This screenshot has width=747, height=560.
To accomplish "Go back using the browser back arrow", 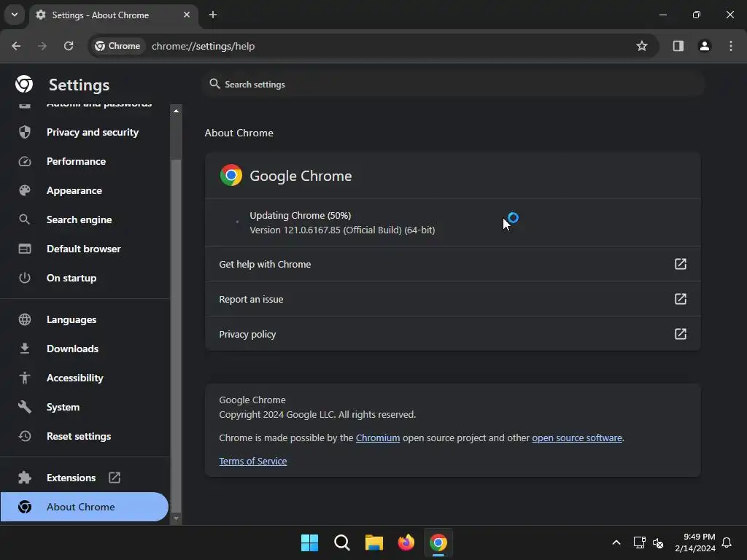I will [x=16, y=46].
